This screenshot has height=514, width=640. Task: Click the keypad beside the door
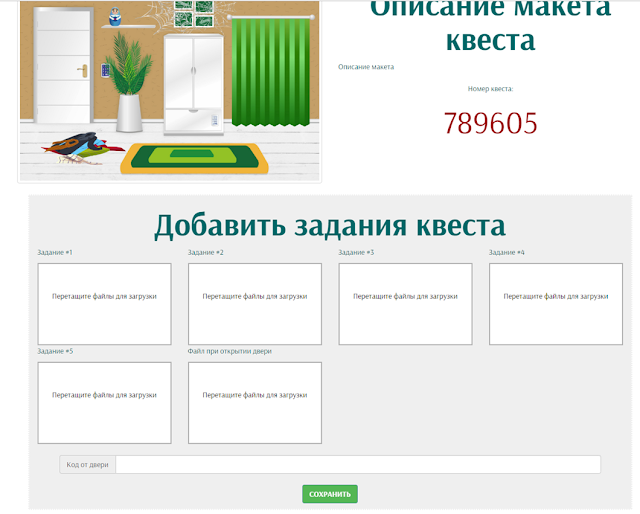point(105,71)
